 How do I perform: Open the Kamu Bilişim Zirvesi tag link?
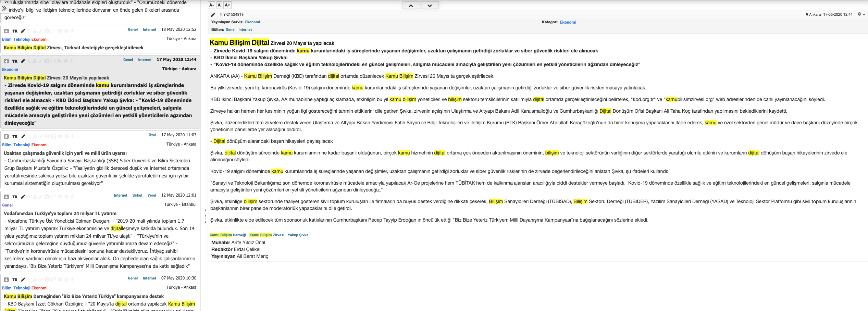click(x=266, y=235)
